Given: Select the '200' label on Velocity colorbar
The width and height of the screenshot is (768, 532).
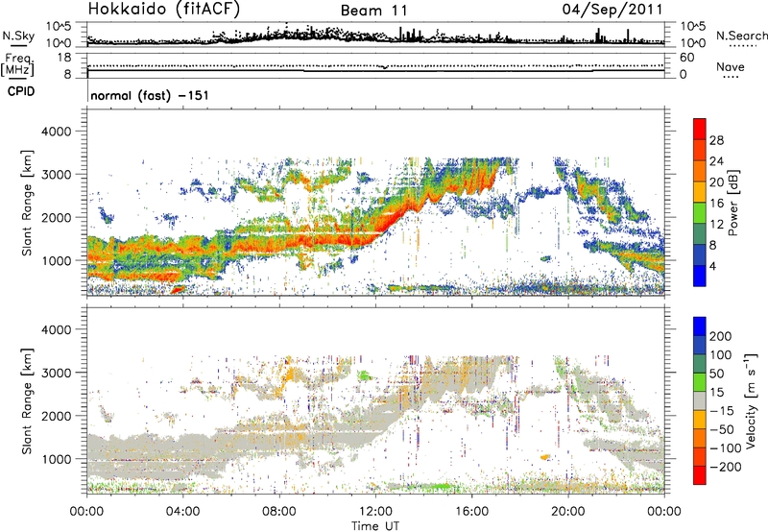Looking at the screenshot, I should tap(721, 336).
